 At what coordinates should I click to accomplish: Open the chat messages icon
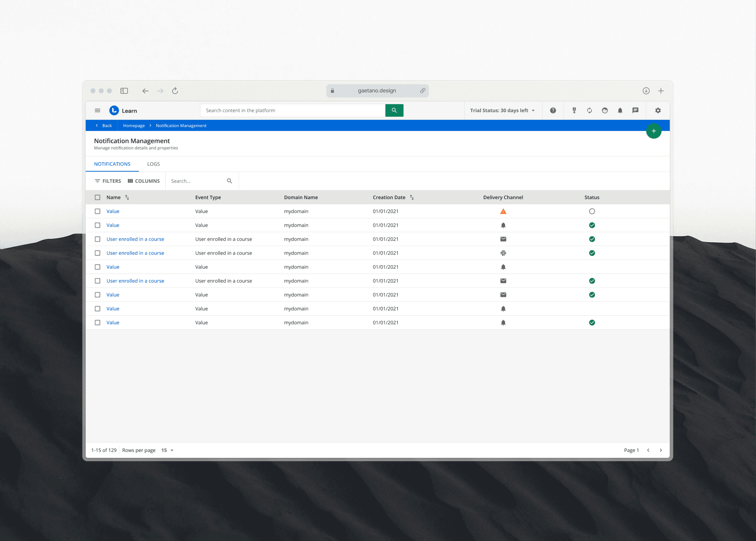pyautogui.click(x=636, y=111)
